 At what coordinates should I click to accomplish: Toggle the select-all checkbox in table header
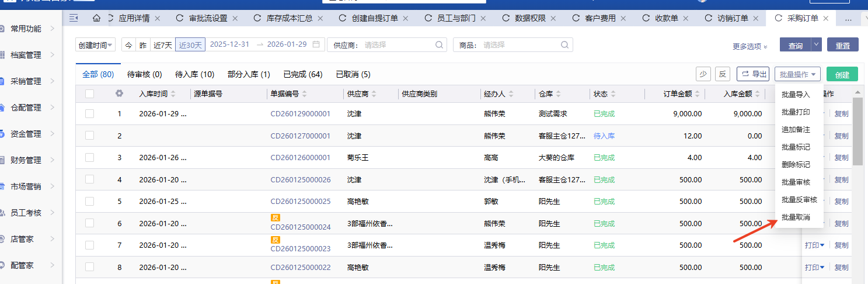(89, 93)
